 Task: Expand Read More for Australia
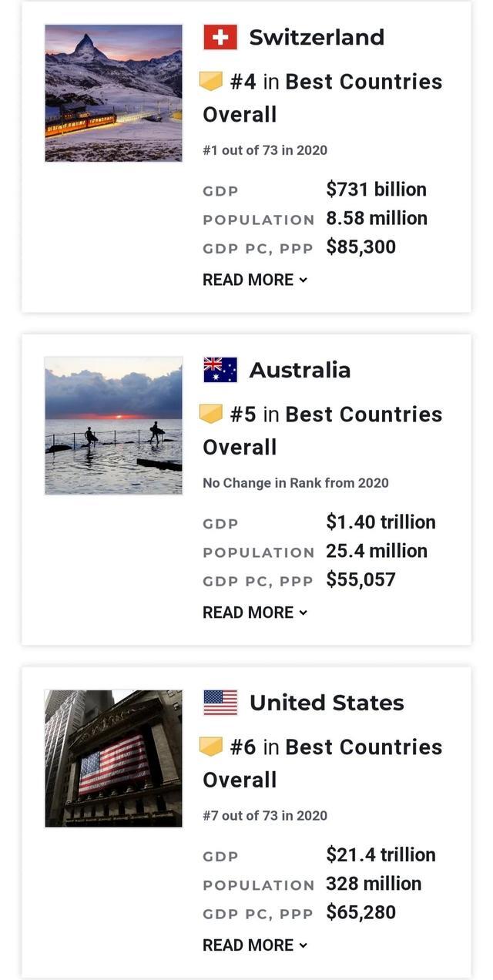(x=254, y=612)
